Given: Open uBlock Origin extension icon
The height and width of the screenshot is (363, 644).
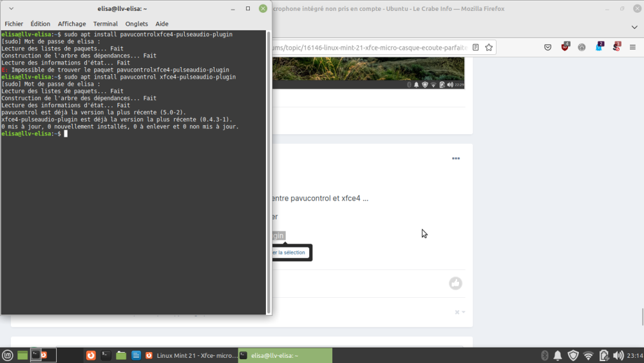Looking at the screenshot, I should click(565, 47).
